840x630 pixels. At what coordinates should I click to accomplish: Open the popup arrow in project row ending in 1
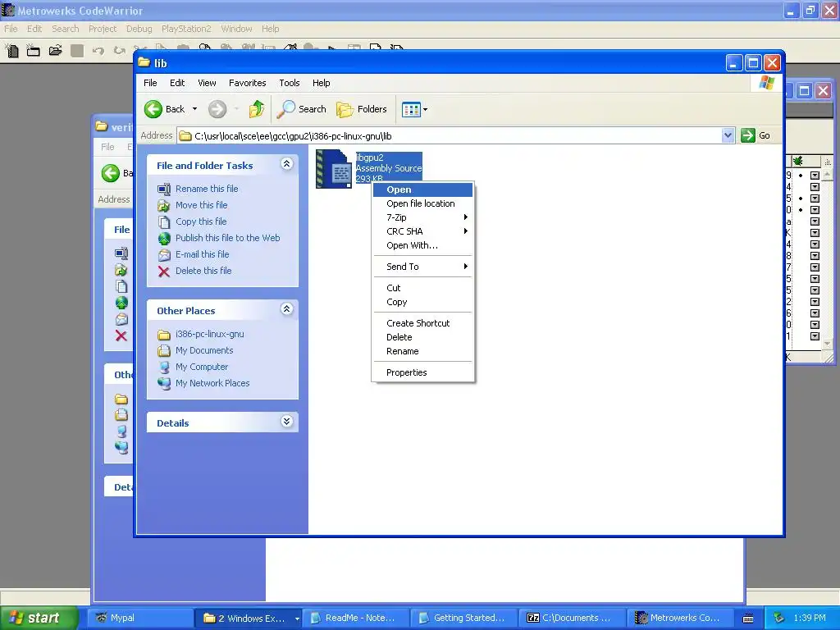(815, 336)
